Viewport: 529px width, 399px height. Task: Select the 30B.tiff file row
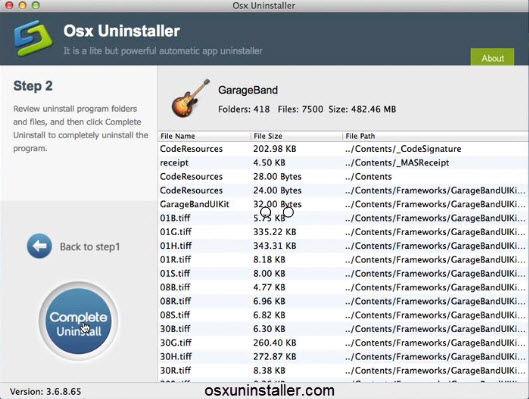click(343, 329)
